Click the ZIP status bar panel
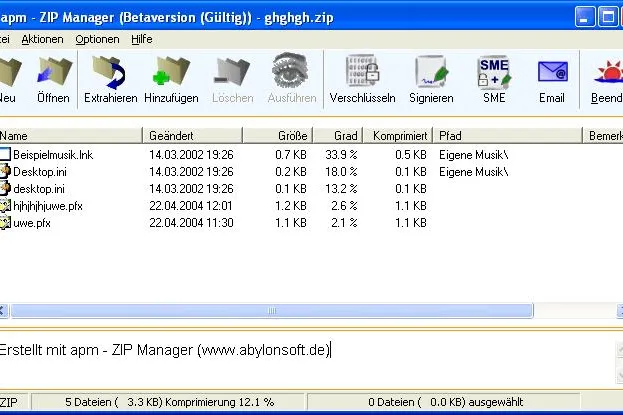The image size is (623, 415). pos(14,402)
